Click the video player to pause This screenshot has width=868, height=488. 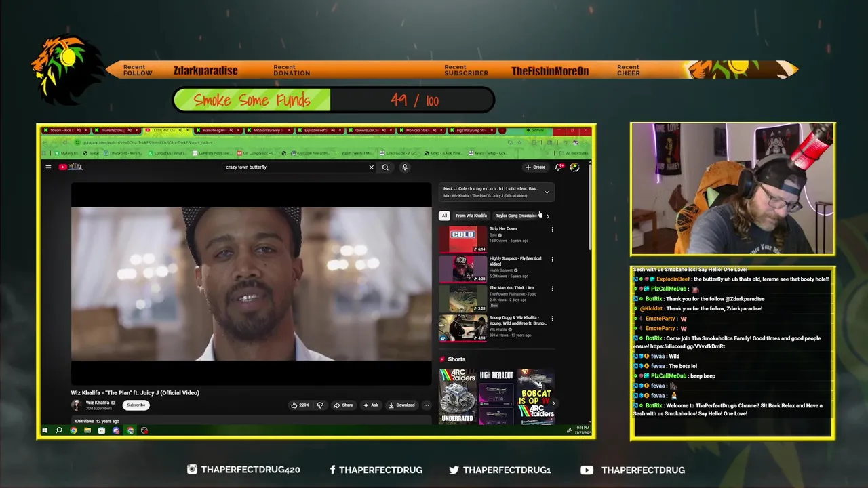251,283
